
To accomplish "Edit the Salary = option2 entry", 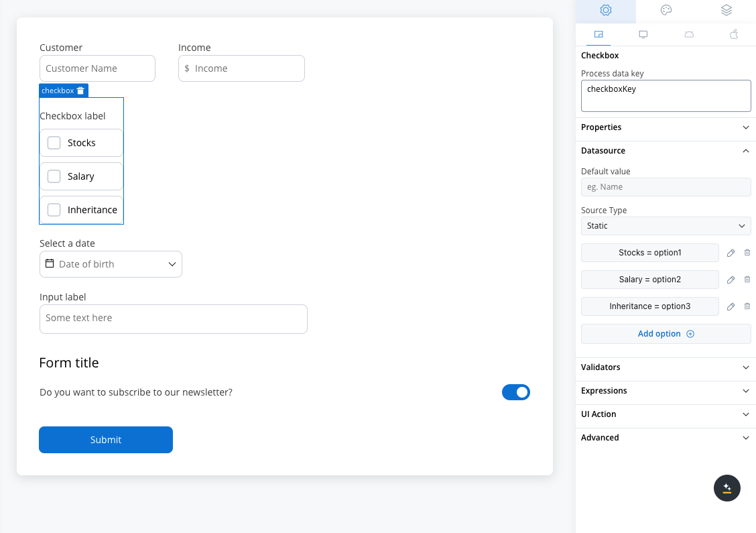I will [x=731, y=280].
